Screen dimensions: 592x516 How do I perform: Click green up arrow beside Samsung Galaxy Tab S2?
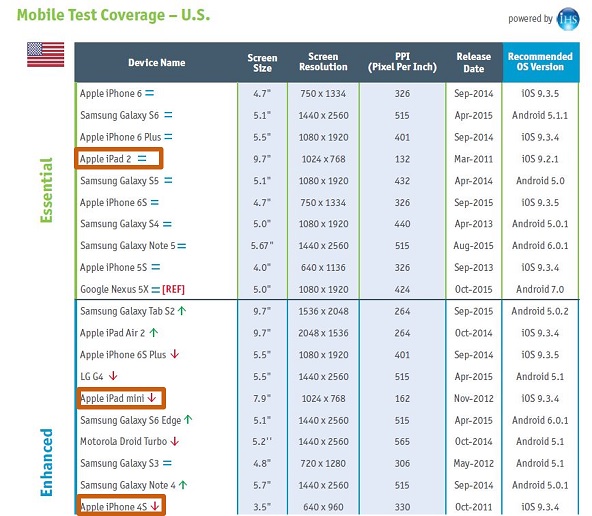tap(182, 311)
